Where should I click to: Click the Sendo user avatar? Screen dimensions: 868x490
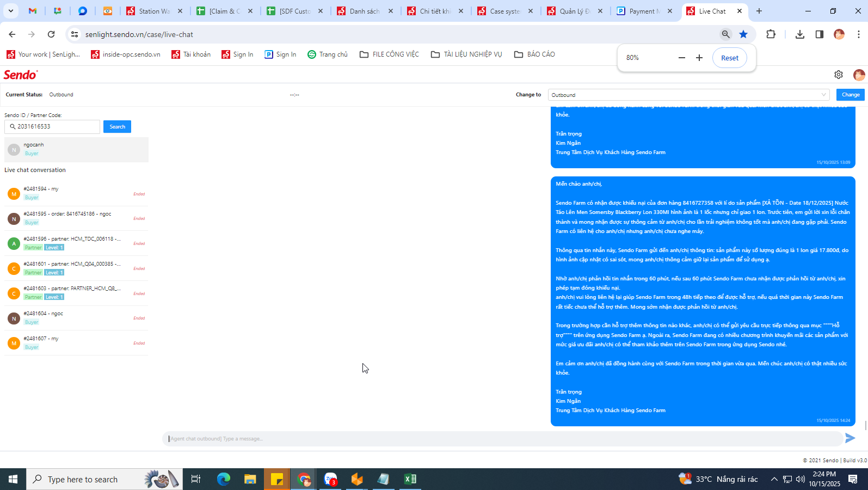(x=859, y=75)
